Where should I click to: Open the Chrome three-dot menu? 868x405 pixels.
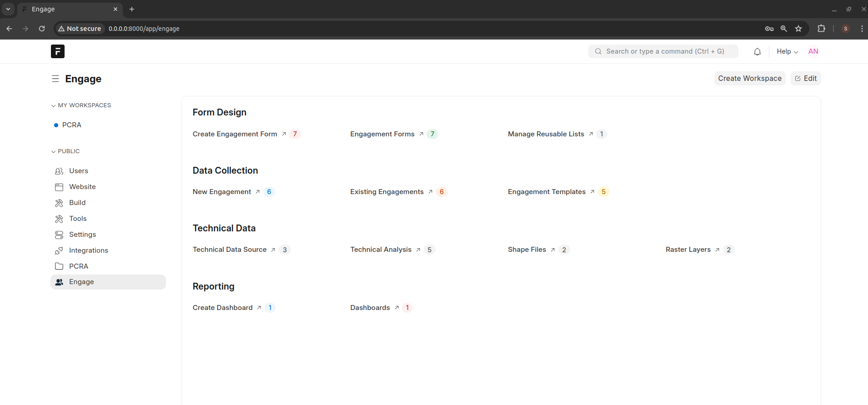[862, 29]
